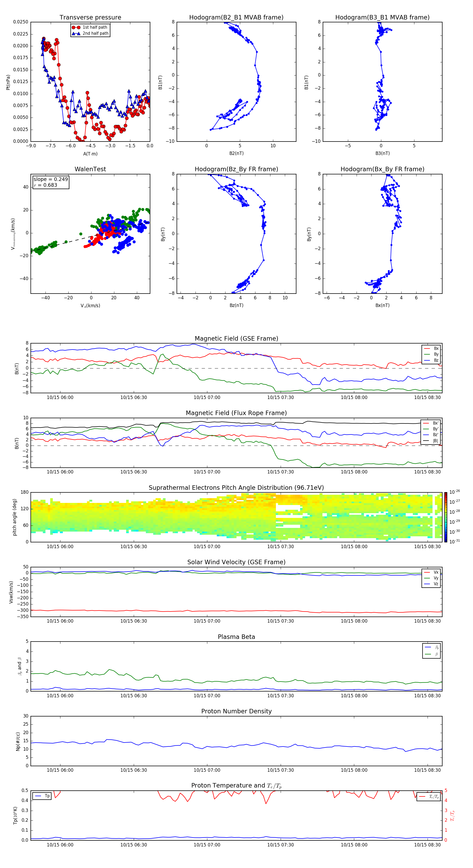
Task: Click the 'Np(#/cc)' axis label
Action: coord(18,741)
